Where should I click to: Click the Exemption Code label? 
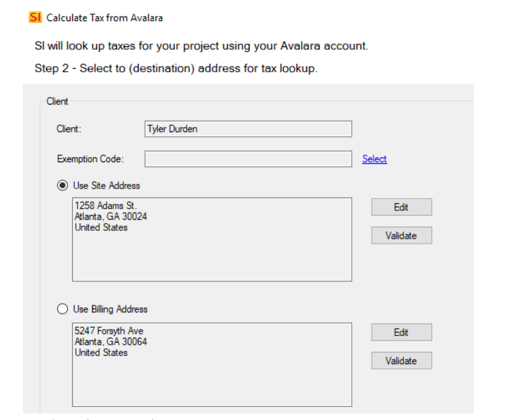coord(90,159)
